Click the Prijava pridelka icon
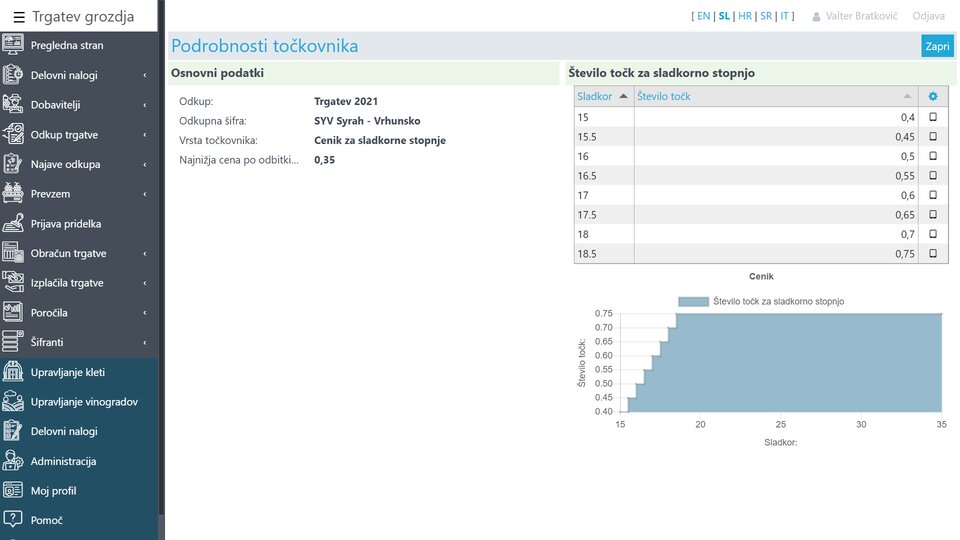 pos(13,224)
